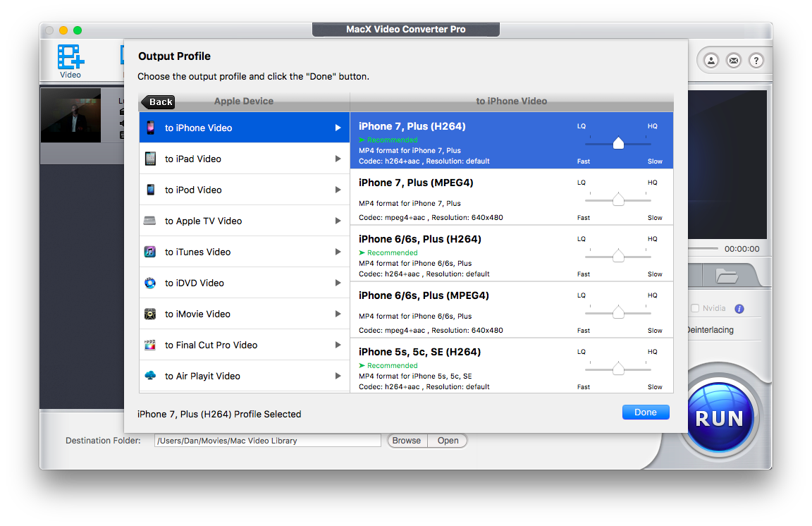812x526 pixels.
Task: Open the output folder icon tab
Action: coord(727,276)
